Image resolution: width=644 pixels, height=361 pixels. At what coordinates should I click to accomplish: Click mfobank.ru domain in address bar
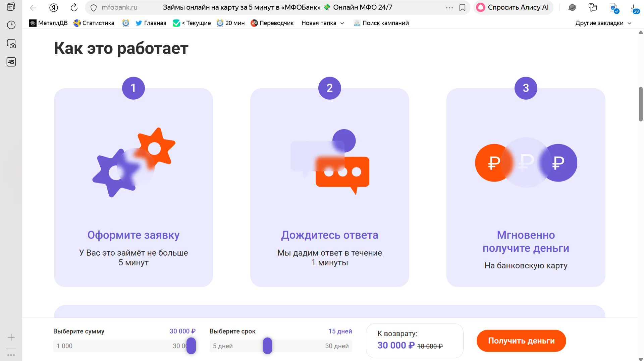tap(119, 7)
